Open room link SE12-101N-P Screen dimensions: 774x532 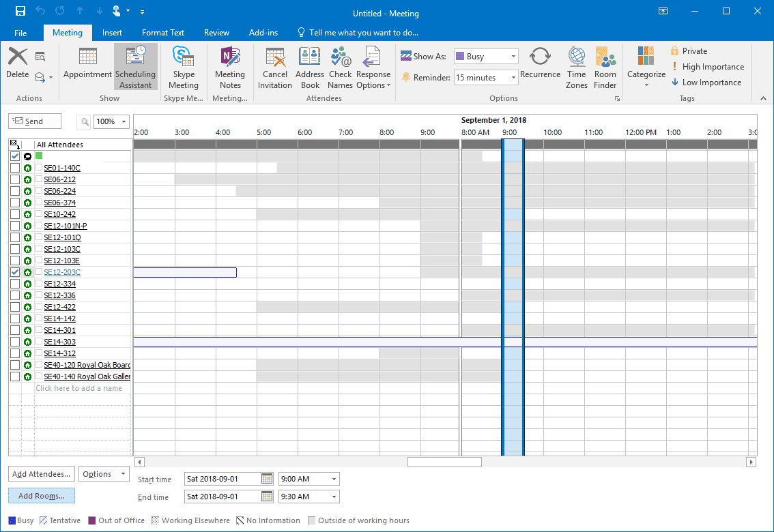[65, 226]
